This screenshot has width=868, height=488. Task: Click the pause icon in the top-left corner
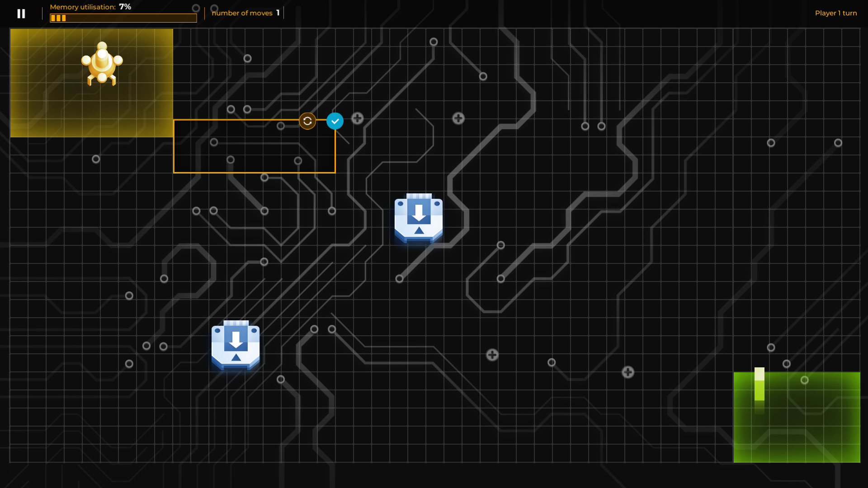[x=21, y=14]
